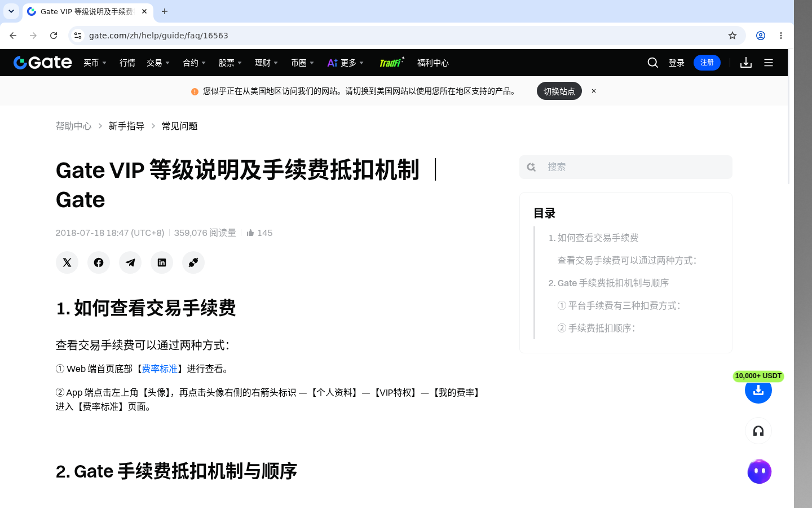This screenshot has width=812, height=508.
Task: Click the 359,076 阅读量 text
Action: point(205,233)
